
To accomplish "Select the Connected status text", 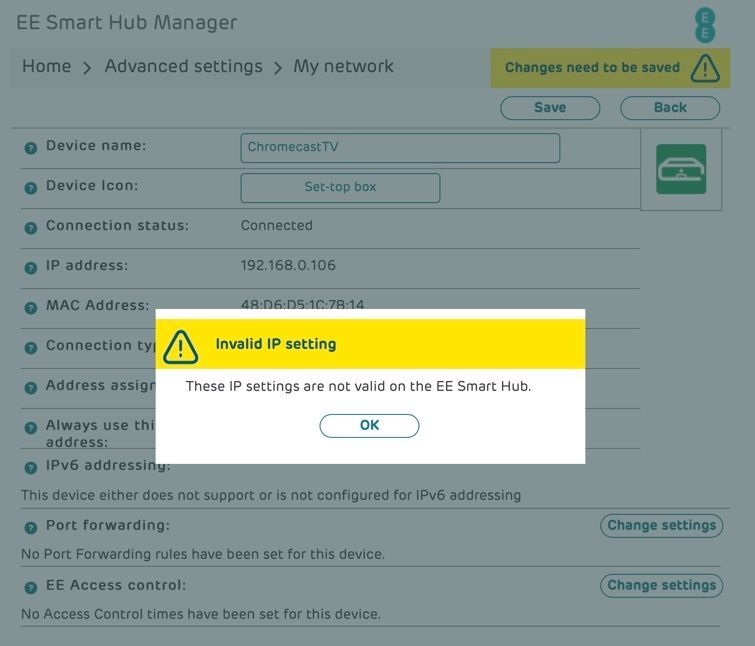I will coord(276,225).
